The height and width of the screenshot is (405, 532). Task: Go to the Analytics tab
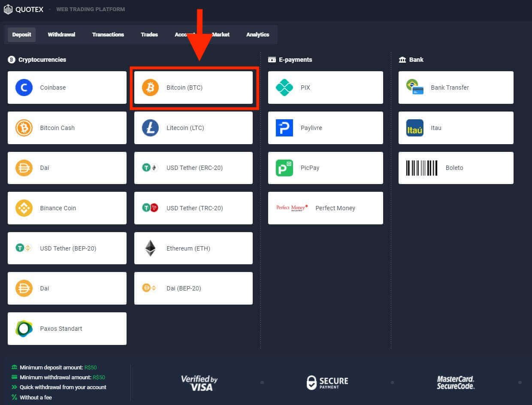tap(257, 35)
